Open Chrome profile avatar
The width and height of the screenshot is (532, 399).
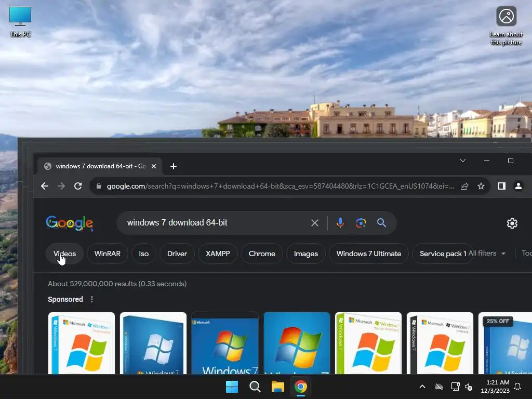click(518, 186)
